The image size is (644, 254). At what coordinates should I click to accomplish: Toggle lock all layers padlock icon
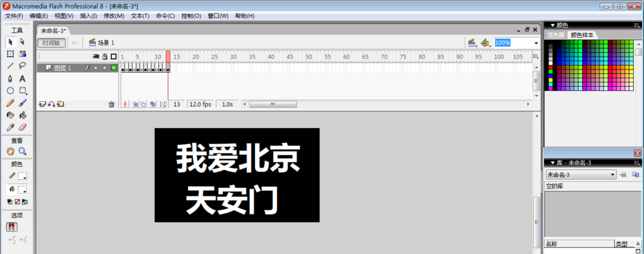[105, 56]
